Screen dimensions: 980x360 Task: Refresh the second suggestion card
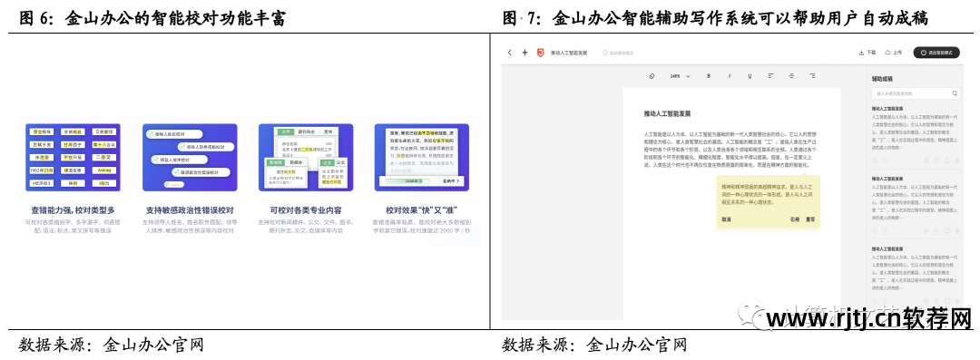pos(946,230)
